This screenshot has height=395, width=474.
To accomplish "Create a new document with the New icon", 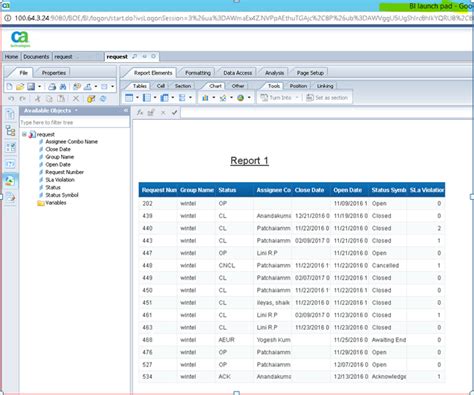I will 9,87.
